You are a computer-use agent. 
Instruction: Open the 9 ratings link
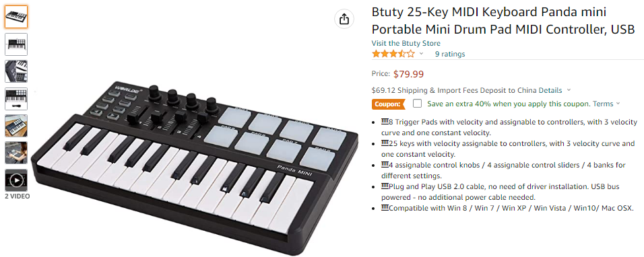450,54
